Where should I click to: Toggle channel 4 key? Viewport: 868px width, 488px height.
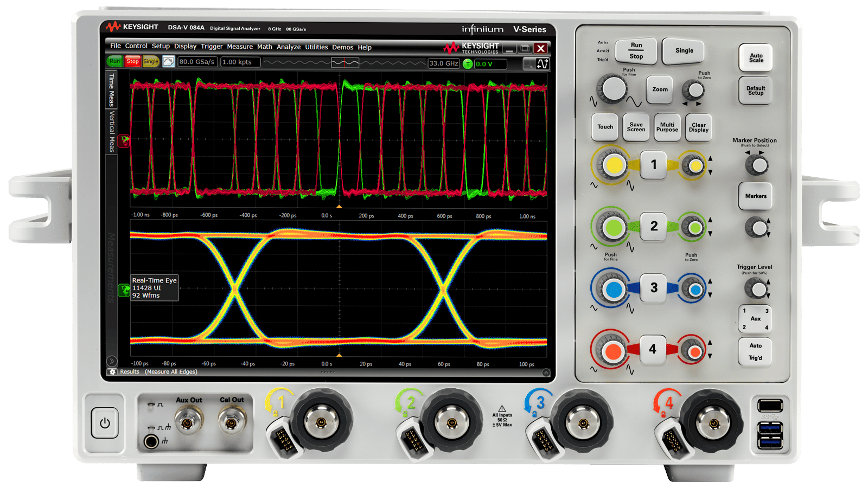click(653, 350)
